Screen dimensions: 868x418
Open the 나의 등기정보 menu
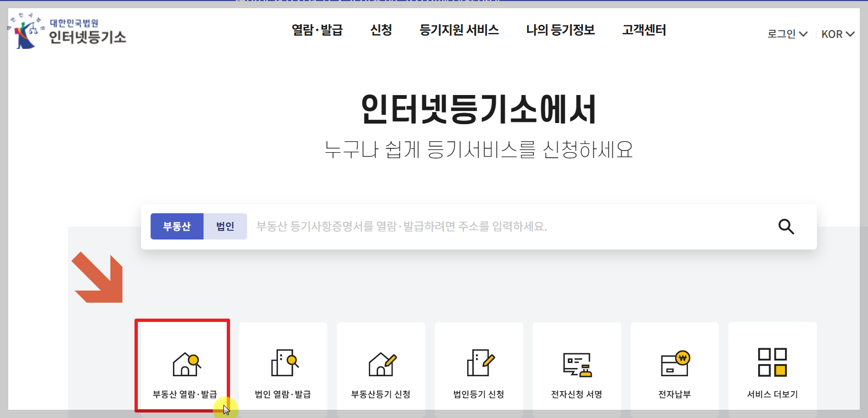point(561,30)
